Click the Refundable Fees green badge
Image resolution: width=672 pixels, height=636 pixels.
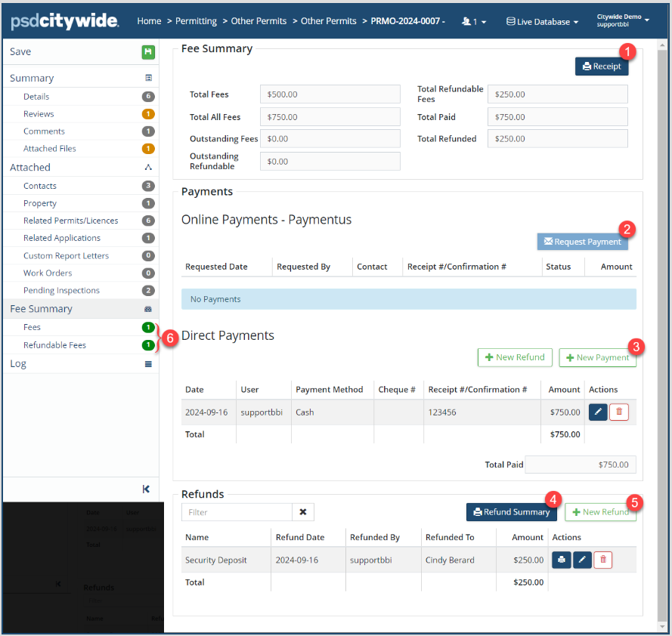tap(148, 344)
